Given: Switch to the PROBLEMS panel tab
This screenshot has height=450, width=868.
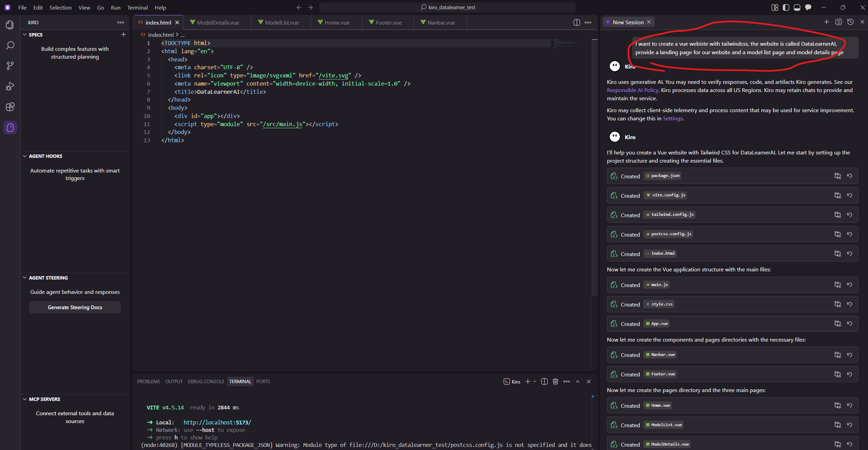Looking at the screenshot, I should click(149, 381).
